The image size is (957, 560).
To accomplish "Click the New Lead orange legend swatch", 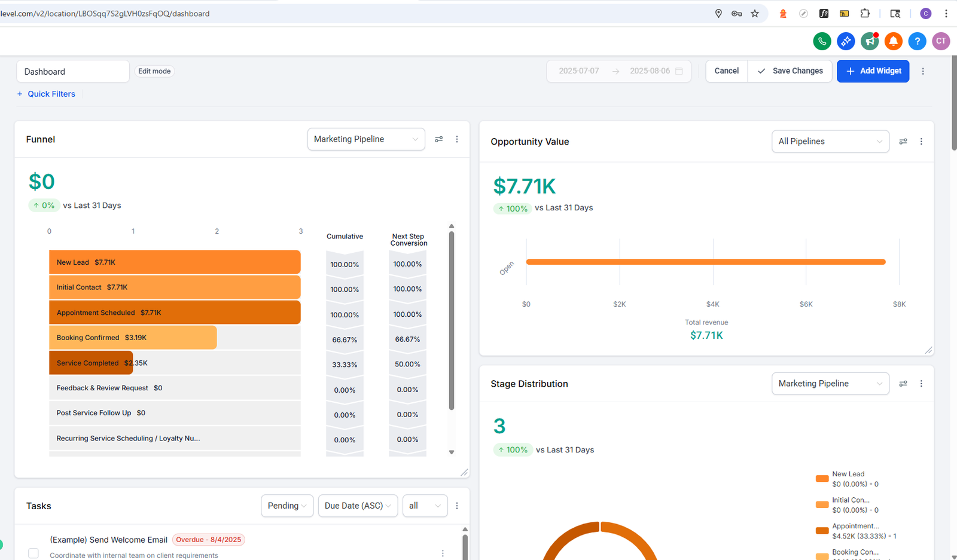I will click(x=822, y=479).
